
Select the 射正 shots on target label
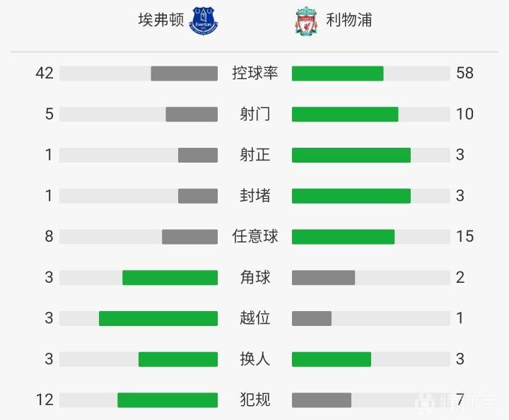(x=255, y=155)
